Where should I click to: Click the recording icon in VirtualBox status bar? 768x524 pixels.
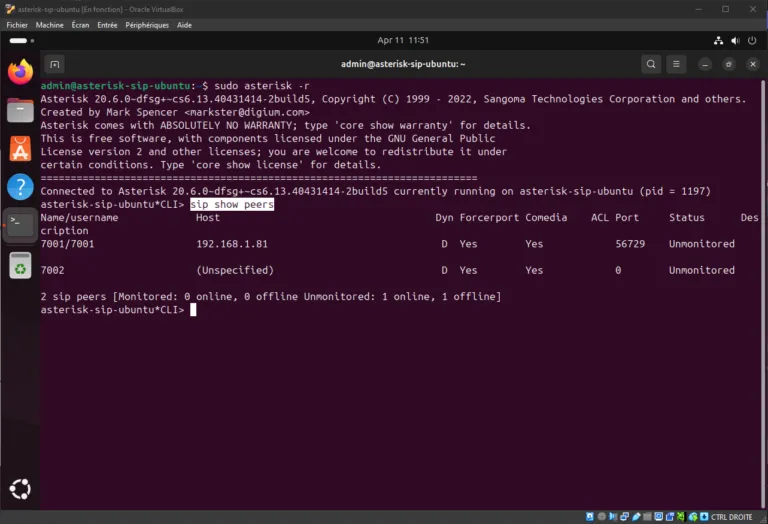670,517
